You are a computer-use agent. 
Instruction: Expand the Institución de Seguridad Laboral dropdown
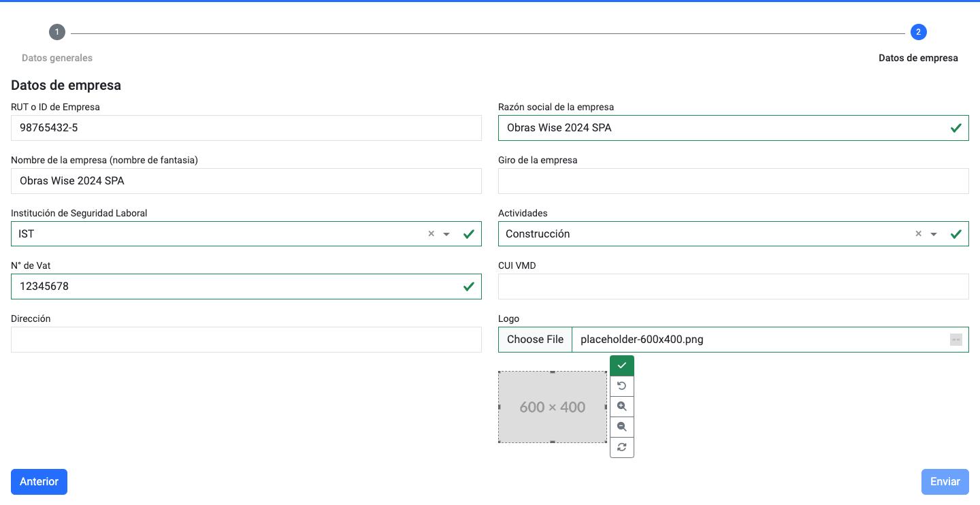(446, 234)
